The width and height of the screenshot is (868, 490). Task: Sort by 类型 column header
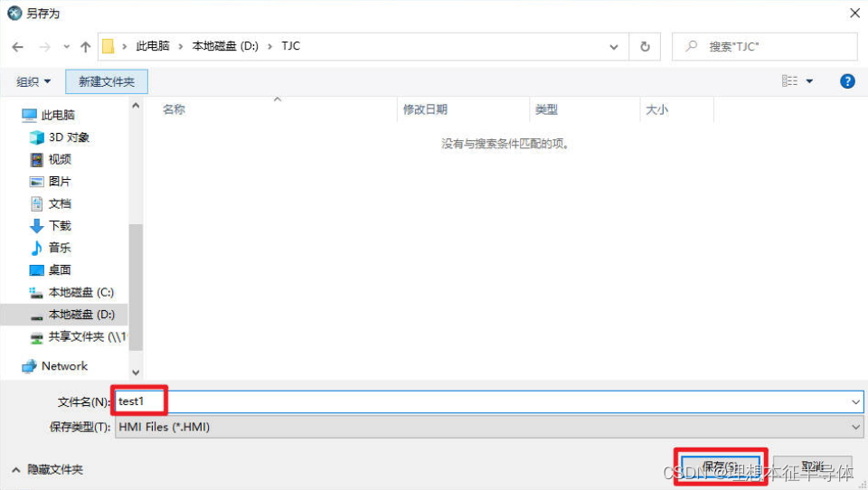click(546, 109)
